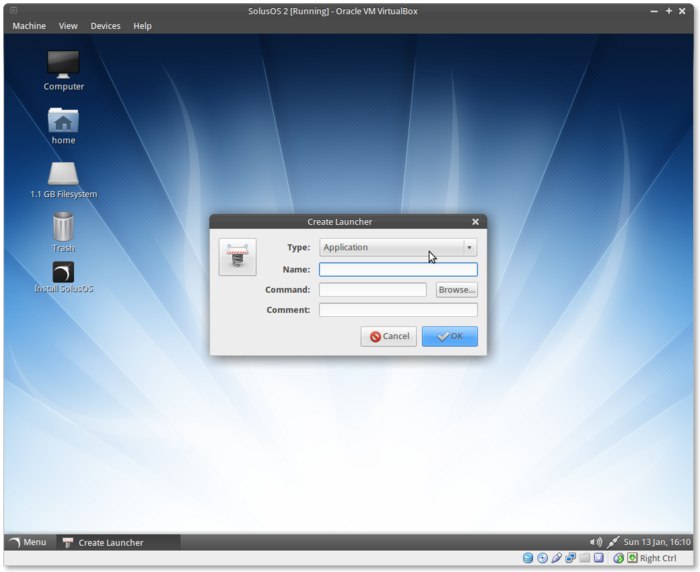The image size is (700, 572).
Task: Click the clock showing Sun 13 Jan, 16:10
Action: (x=657, y=542)
